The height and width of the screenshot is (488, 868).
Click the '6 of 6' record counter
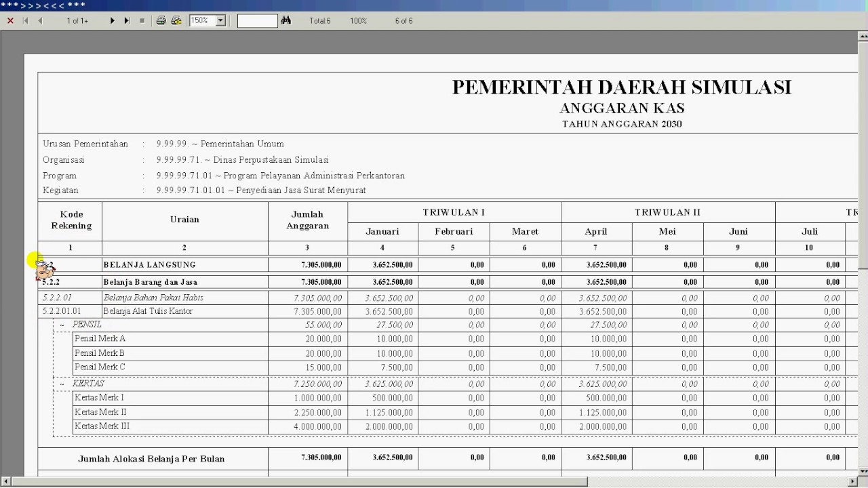[x=404, y=21]
